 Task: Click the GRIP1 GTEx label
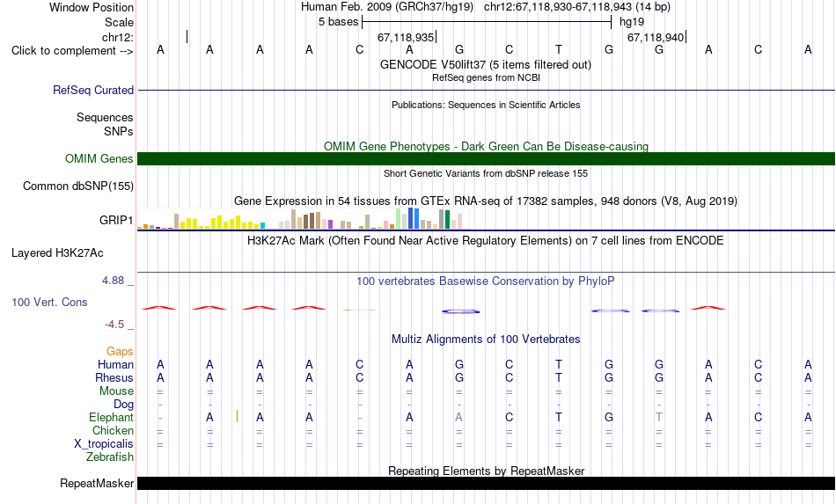tap(116, 220)
